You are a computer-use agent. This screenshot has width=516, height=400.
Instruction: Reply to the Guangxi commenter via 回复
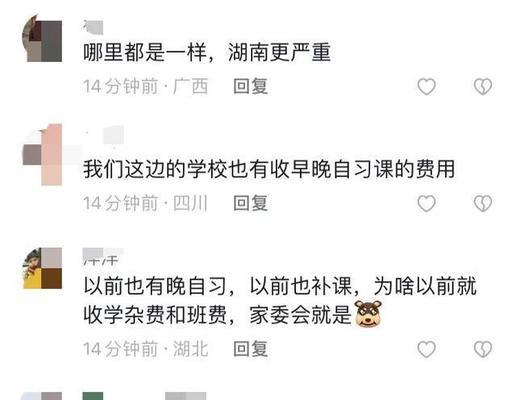pos(250,86)
